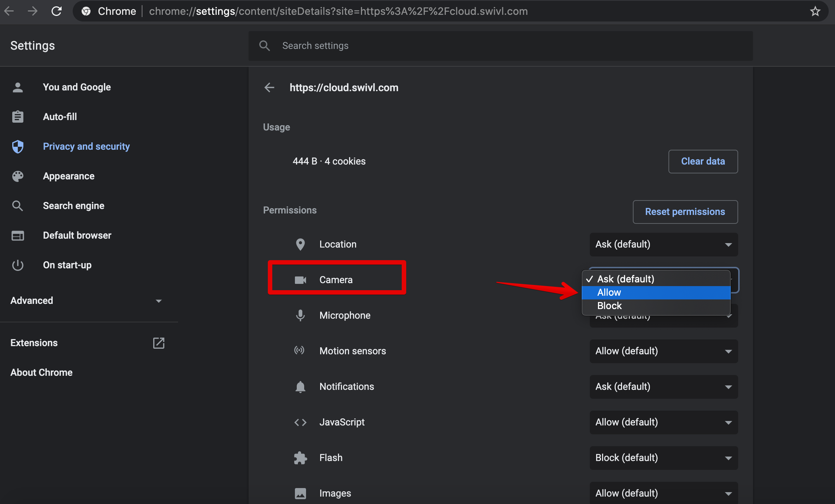Click the browser reload page icon

(x=56, y=11)
